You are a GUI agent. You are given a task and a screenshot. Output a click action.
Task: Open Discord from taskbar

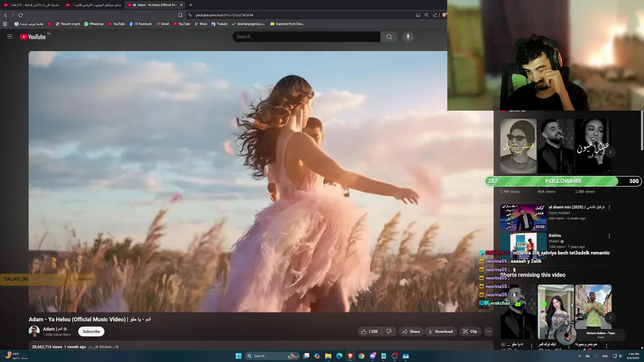pyautogui.click(x=372, y=356)
